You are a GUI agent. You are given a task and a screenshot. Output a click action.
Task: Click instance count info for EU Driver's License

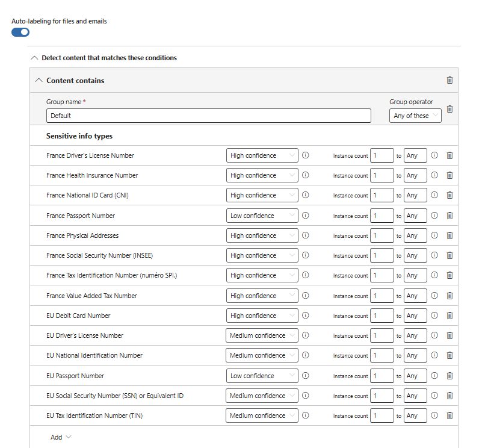[x=434, y=335]
